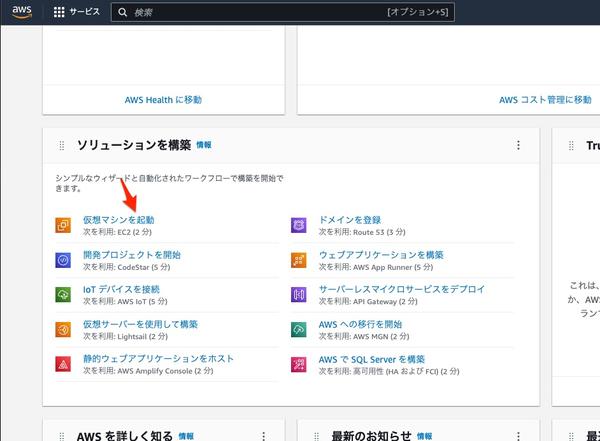The image size is (600, 441).
Task: Click 情報 link next to ソリューションを構築
Action: tap(204, 145)
